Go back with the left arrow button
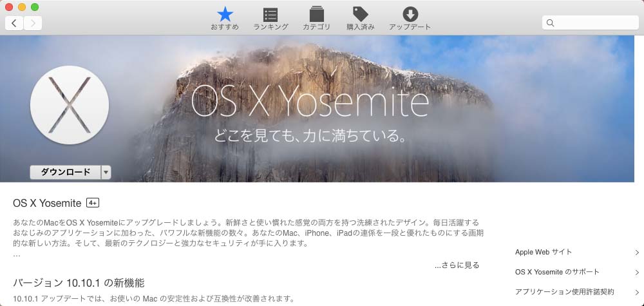The height and width of the screenshot is (306, 644). pyautogui.click(x=14, y=23)
